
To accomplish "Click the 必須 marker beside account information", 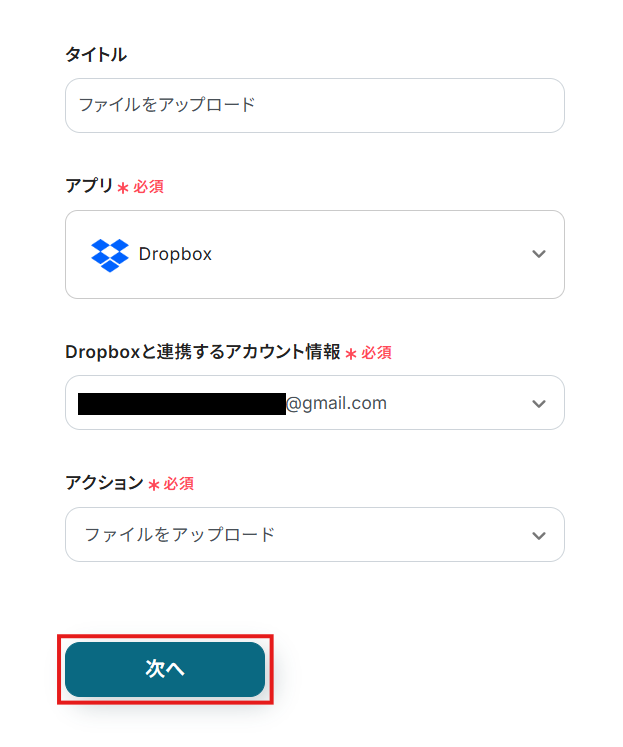I will pyautogui.click(x=376, y=353).
